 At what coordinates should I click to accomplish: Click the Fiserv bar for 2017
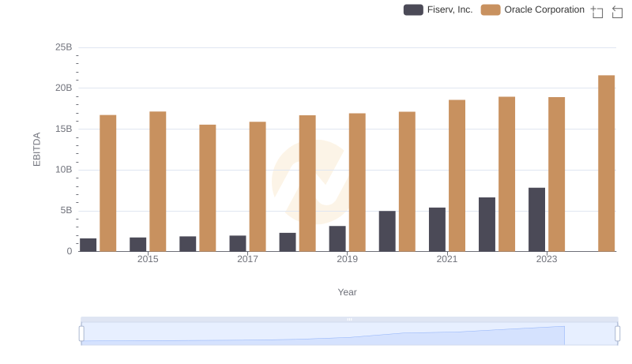(x=238, y=244)
